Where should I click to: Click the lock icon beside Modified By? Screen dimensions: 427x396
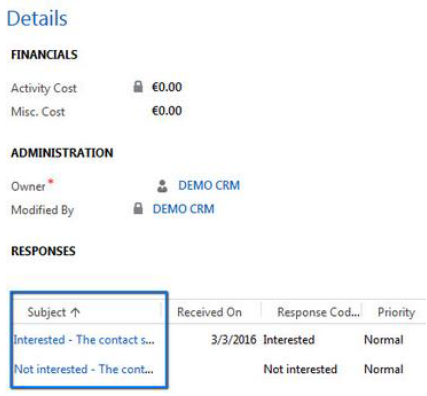pos(138,209)
